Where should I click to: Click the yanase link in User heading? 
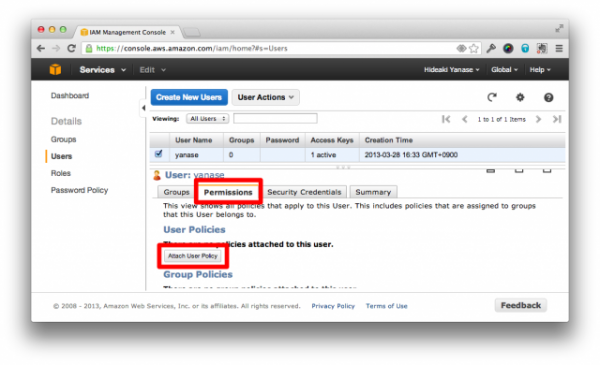pos(209,175)
